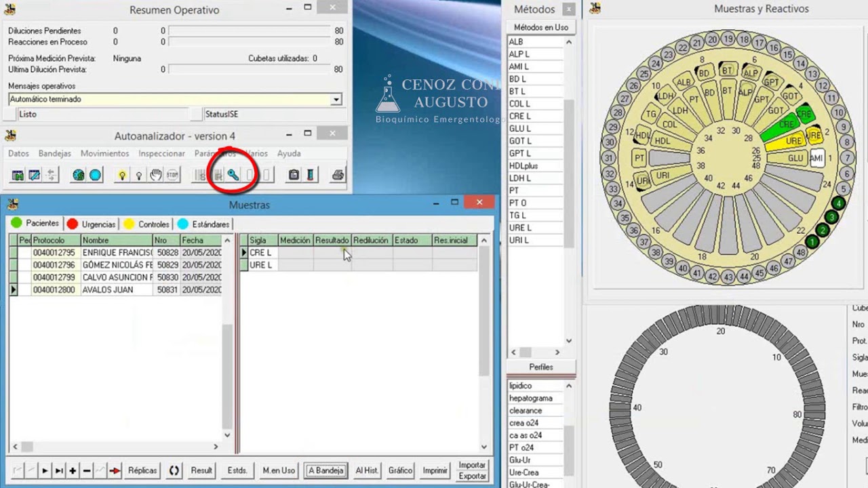
Task: Click the A Bandeja button
Action: tap(325, 470)
